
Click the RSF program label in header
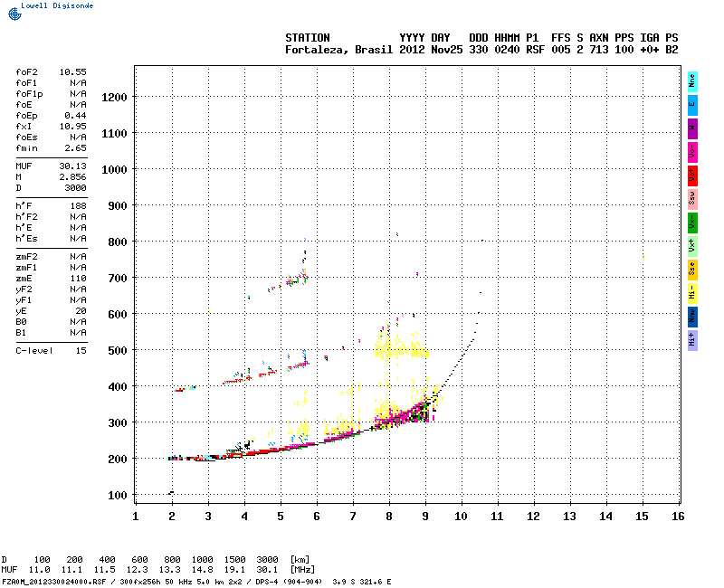point(536,50)
